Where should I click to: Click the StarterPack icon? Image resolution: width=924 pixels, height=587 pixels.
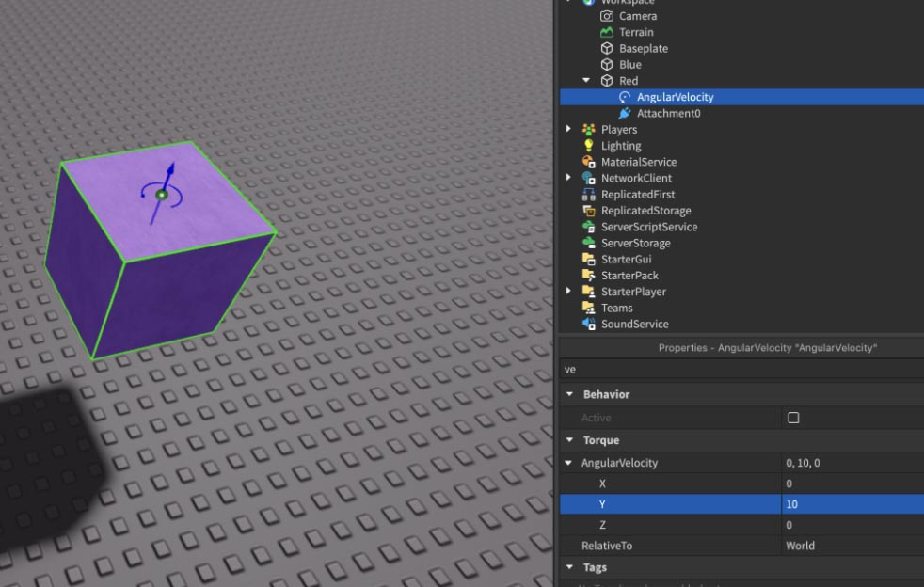tap(589, 276)
